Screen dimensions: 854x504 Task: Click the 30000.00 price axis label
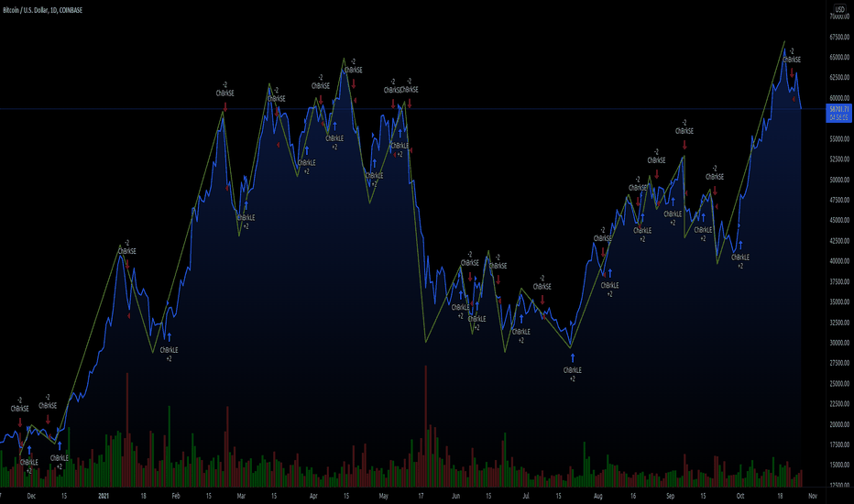(x=839, y=343)
